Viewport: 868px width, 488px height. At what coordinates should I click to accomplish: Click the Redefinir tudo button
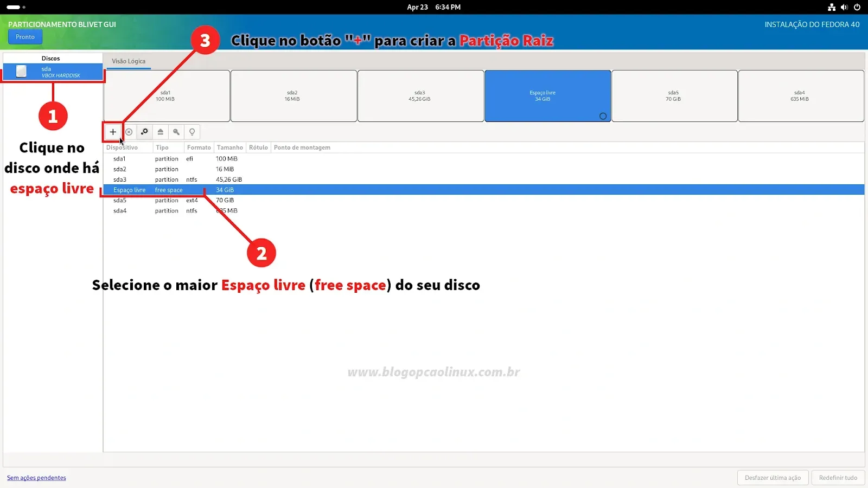[x=838, y=478]
